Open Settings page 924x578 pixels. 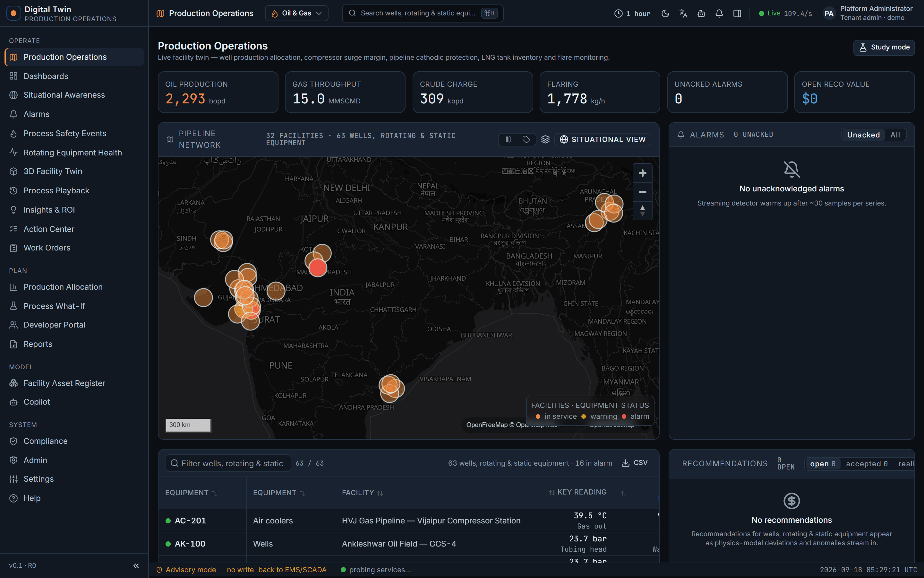pos(74,478)
